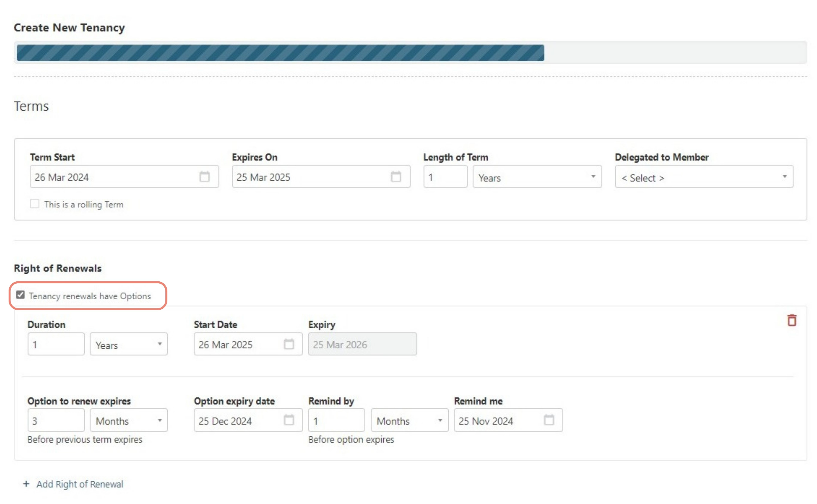Click the 'This is a rolling Term' label
The height and width of the screenshot is (504, 817).
click(x=84, y=204)
